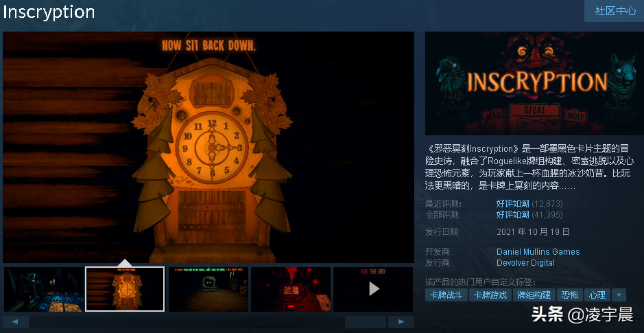Screen dimensions: 644x333
Task: Open the 牌组构建 tag
Action: click(534, 295)
